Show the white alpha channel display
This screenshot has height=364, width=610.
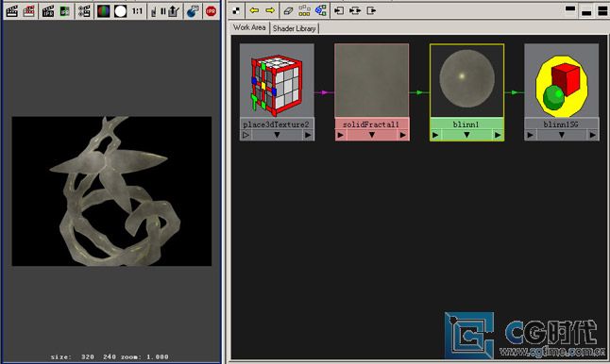point(120,11)
